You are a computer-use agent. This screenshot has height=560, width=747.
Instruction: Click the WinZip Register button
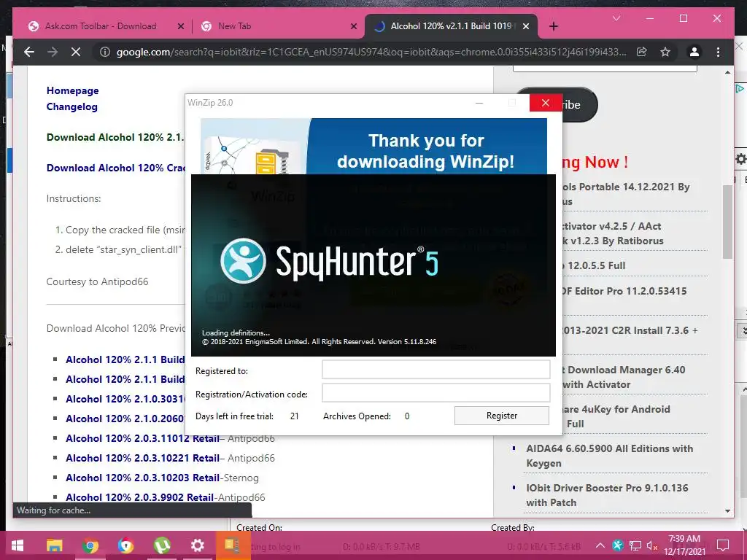point(502,415)
